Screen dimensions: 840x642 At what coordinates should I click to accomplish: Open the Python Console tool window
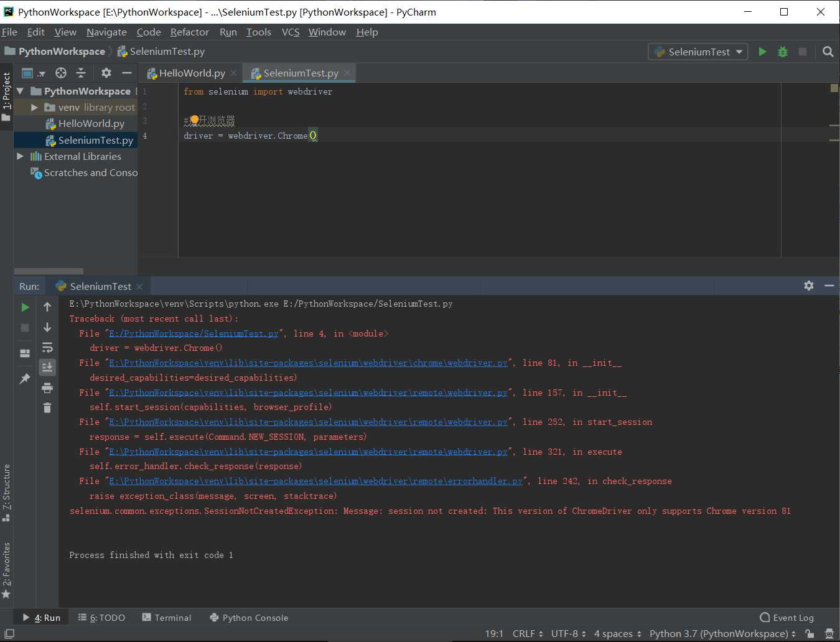click(249, 618)
